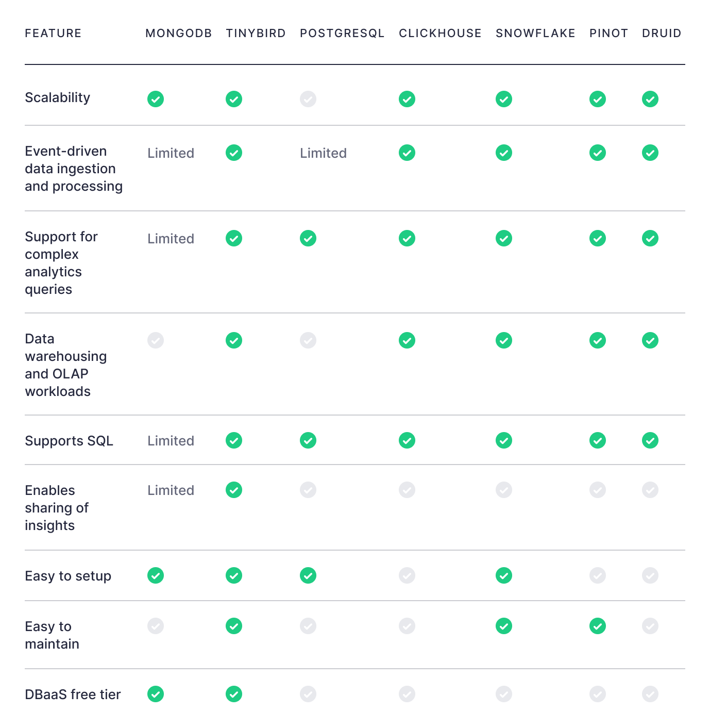Click Druid's green check for Event-driven data ingestion

[x=650, y=153]
